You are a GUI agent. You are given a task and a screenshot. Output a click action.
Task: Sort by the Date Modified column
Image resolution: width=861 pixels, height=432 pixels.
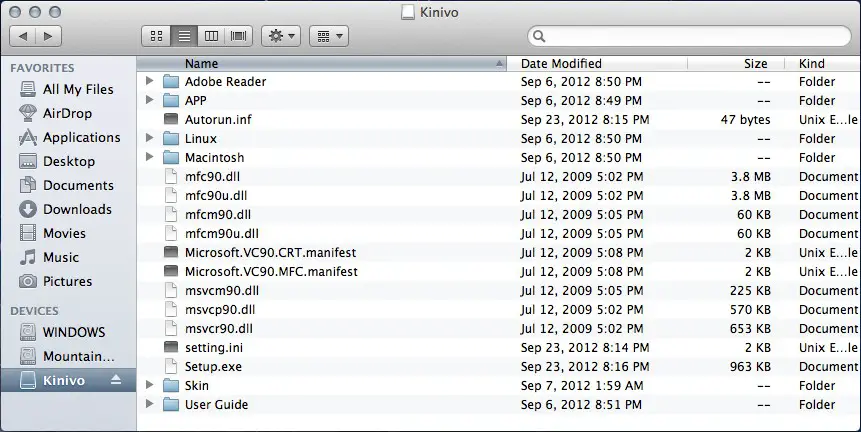tap(597, 64)
